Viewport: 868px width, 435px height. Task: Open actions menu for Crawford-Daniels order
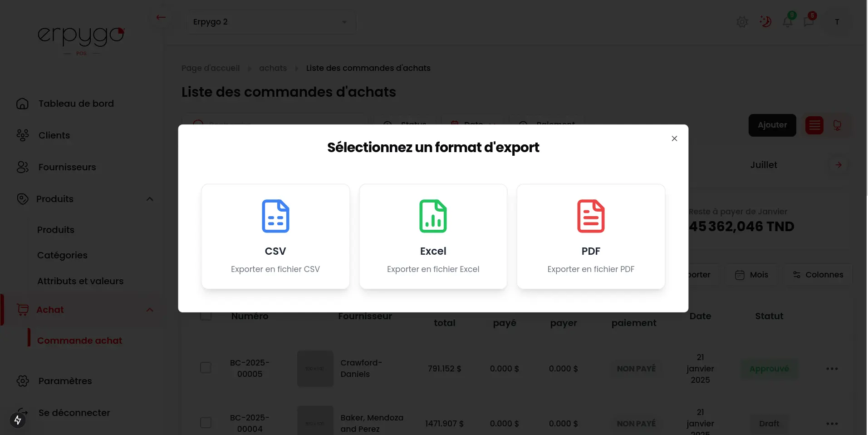832,369
